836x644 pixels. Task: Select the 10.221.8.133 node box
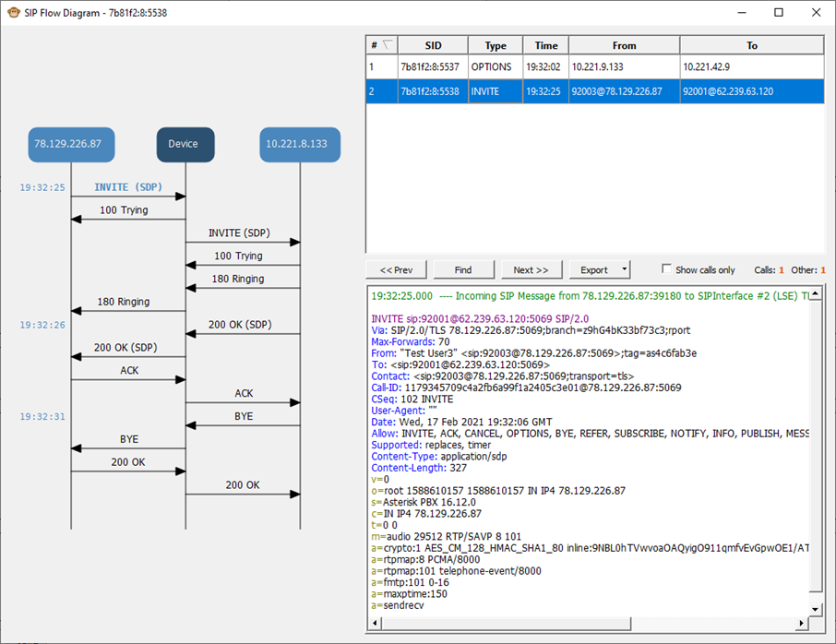click(300, 144)
